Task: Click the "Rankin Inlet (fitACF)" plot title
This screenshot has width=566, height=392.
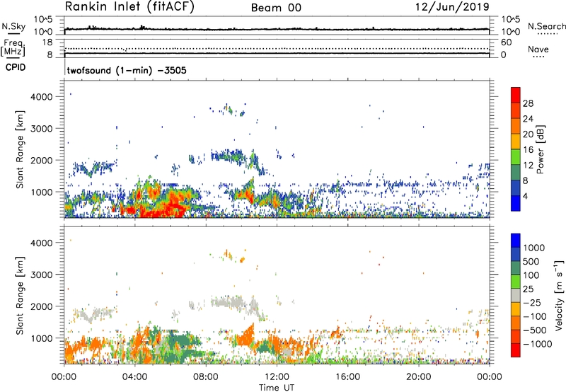Action: pyautogui.click(x=129, y=7)
